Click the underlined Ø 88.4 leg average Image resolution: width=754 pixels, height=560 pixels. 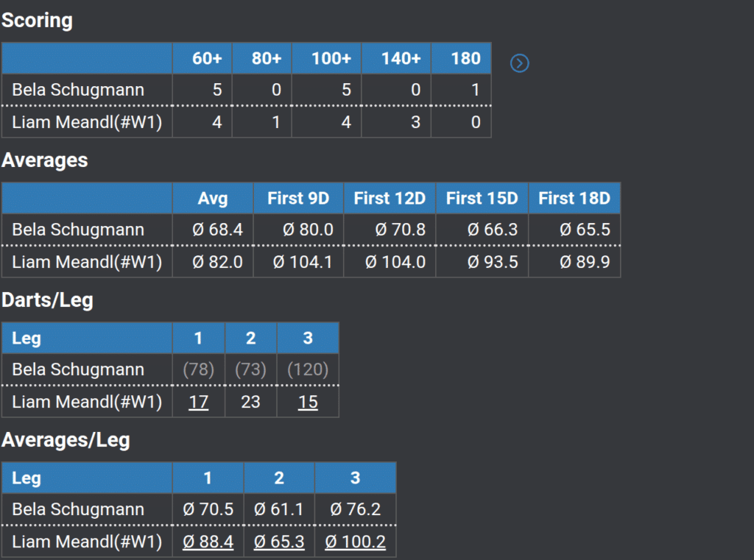(x=207, y=542)
